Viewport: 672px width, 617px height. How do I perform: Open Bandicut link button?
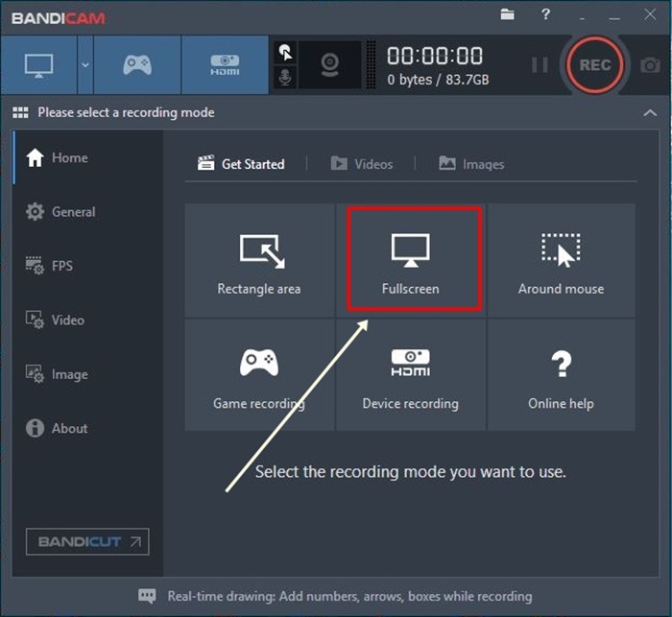click(x=87, y=542)
